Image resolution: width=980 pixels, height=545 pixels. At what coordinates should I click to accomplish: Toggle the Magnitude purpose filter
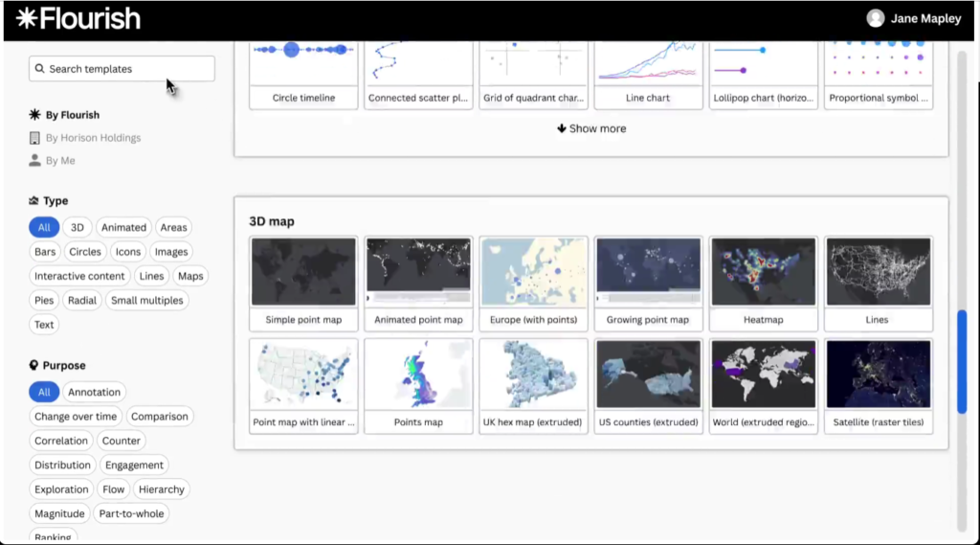[59, 513]
